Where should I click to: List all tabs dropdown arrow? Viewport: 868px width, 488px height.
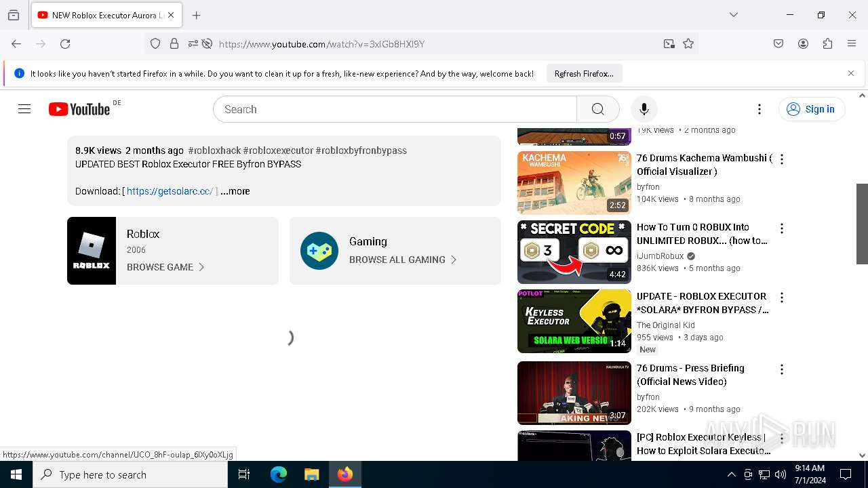pyautogui.click(x=733, y=15)
